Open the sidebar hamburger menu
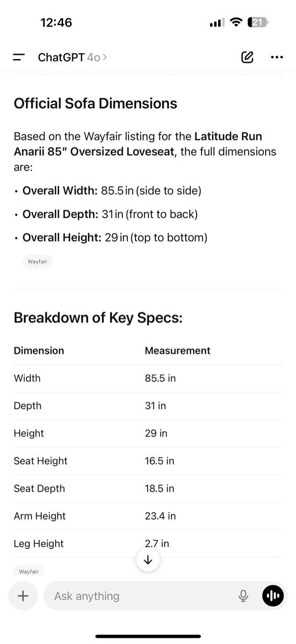This screenshot has width=296, height=644. [19, 57]
